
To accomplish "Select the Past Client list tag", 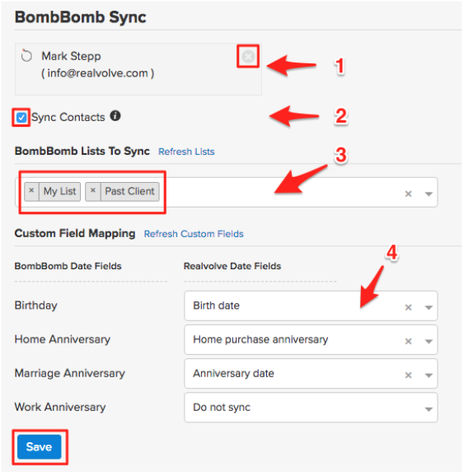I will click(x=129, y=191).
